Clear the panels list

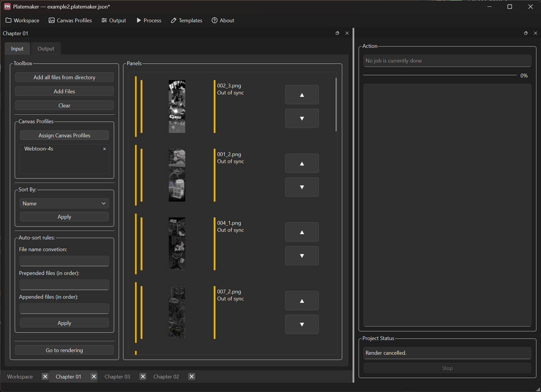point(64,106)
